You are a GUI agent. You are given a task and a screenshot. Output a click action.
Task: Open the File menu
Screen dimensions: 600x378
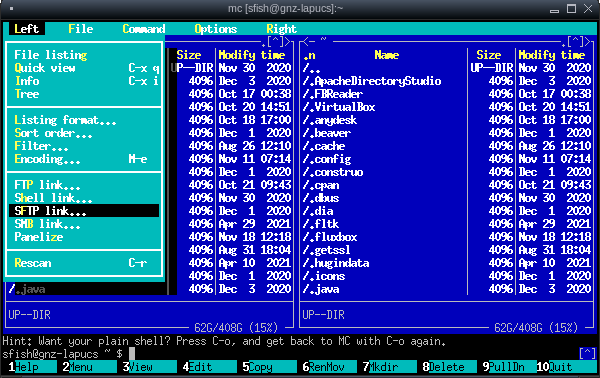(x=81, y=29)
